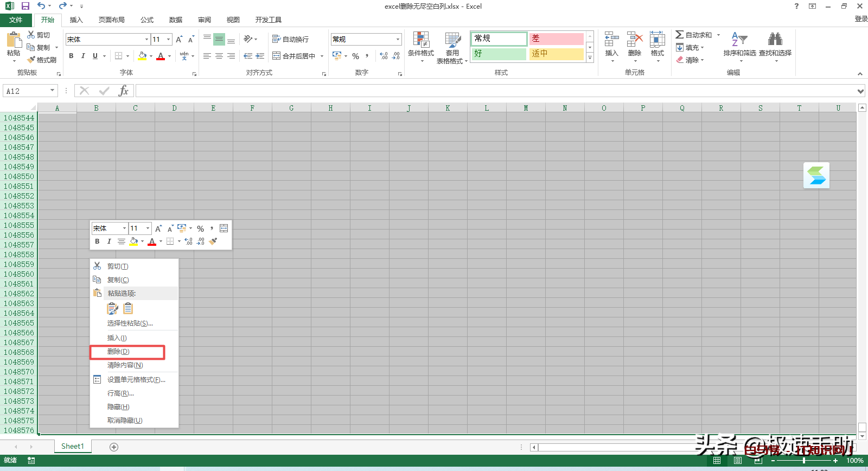Toggle Italic in the ribbon font group
This screenshot has height=471, width=868.
tap(83, 56)
